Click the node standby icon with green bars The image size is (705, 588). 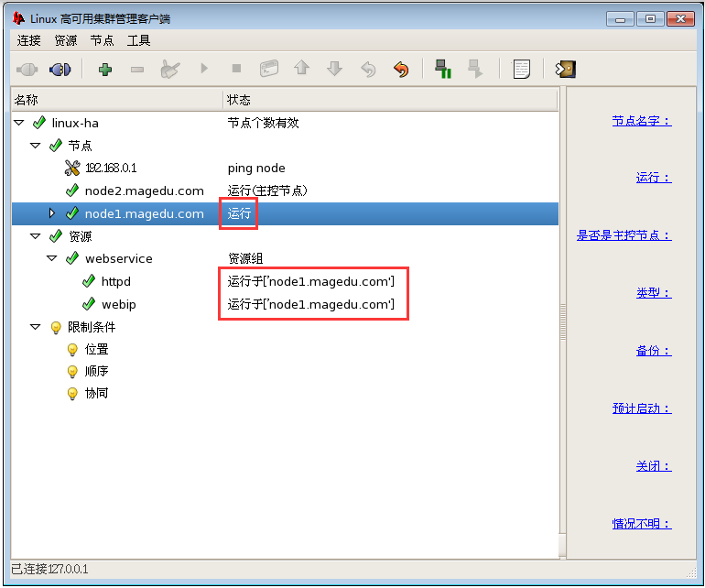[x=443, y=69]
